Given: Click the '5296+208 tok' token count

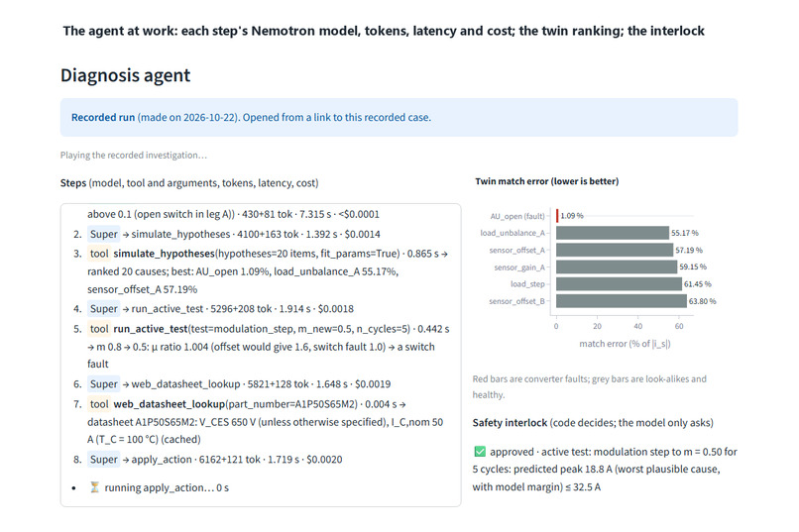Looking at the screenshot, I should (x=241, y=308).
